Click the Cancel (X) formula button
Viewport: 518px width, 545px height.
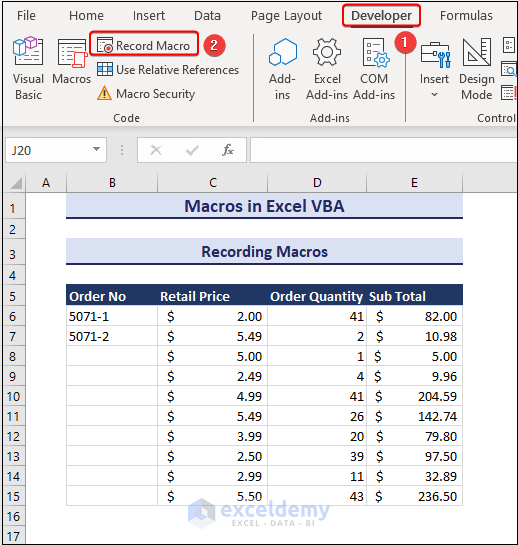(x=156, y=150)
